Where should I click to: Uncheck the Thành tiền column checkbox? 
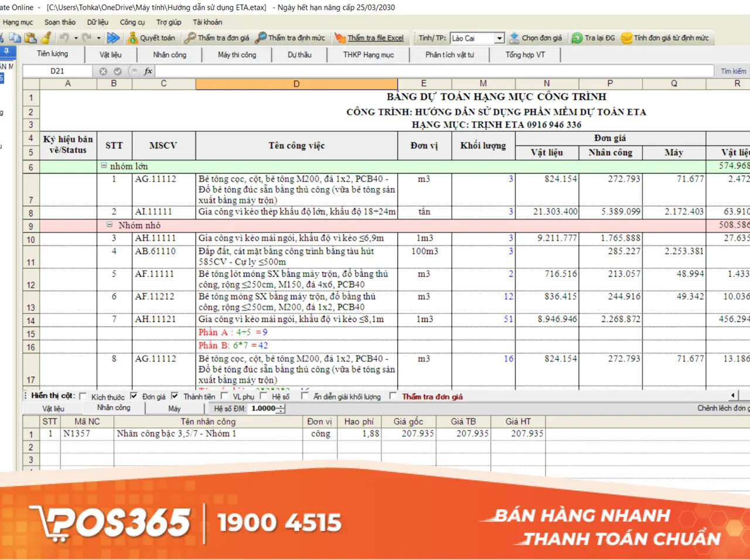pyautogui.click(x=175, y=396)
